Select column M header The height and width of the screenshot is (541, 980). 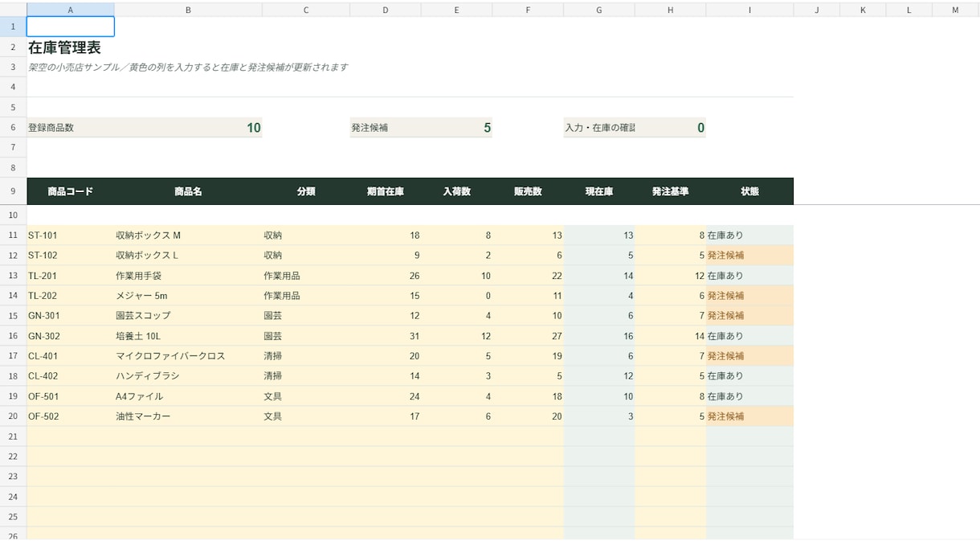tap(955, 10)
